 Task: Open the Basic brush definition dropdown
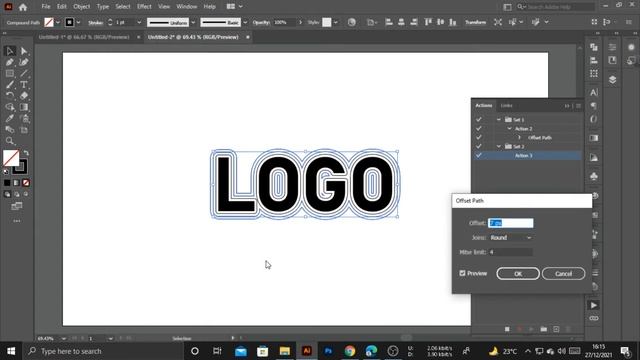(245, 22)
